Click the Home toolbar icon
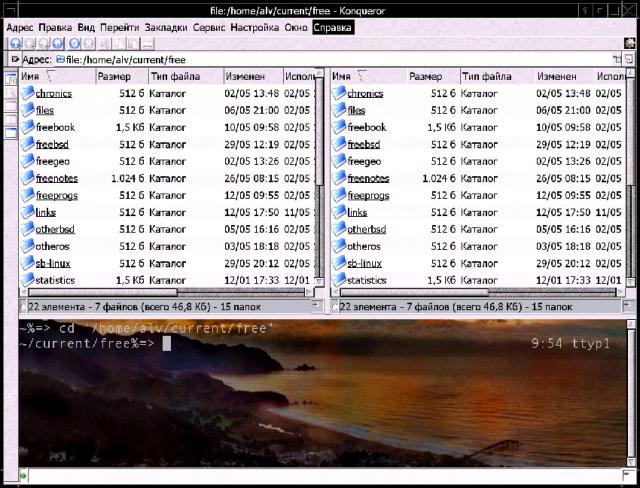Viewport: 640px width, 488px height. point(58,43)
